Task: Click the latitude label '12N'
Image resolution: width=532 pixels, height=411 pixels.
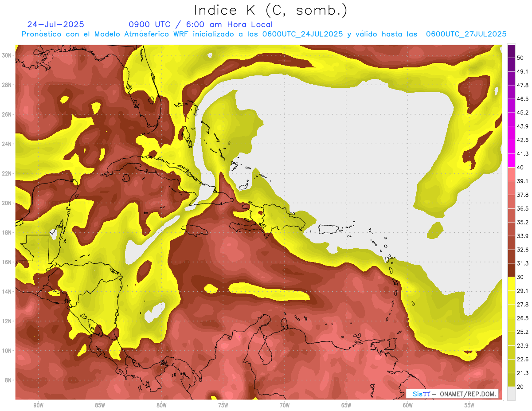Action: tap(7, 321)
